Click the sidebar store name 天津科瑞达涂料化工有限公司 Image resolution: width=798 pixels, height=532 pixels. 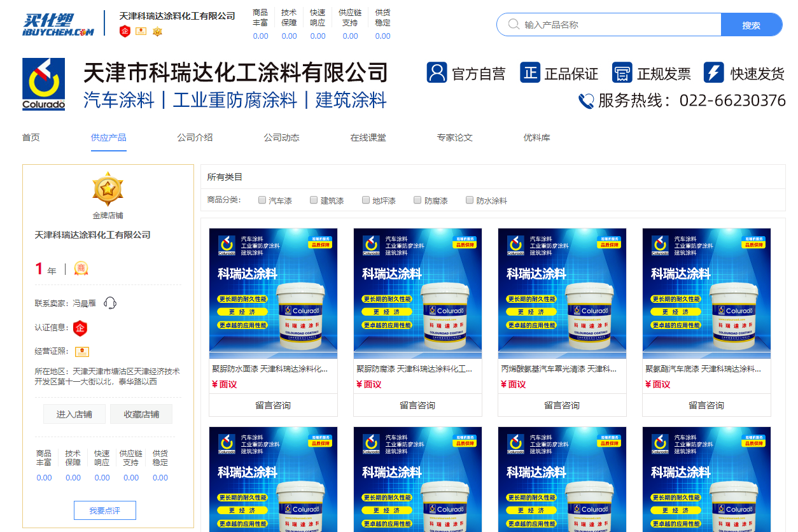[93, 235]
